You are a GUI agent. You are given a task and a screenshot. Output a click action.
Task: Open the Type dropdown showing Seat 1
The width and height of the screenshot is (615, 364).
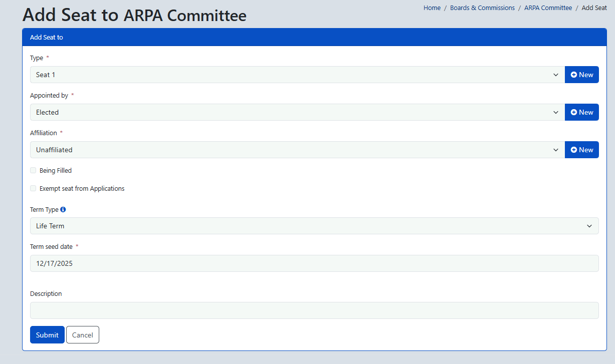point(297,75)
